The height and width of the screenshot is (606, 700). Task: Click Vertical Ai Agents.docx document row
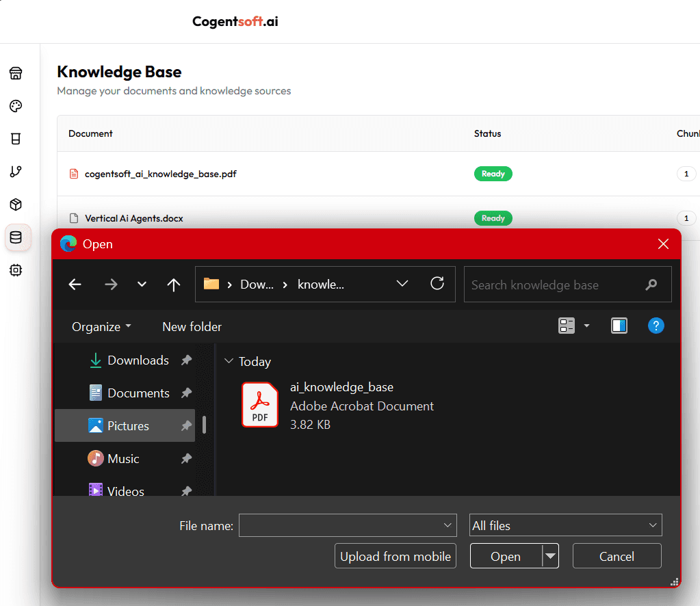pos(378,217)
